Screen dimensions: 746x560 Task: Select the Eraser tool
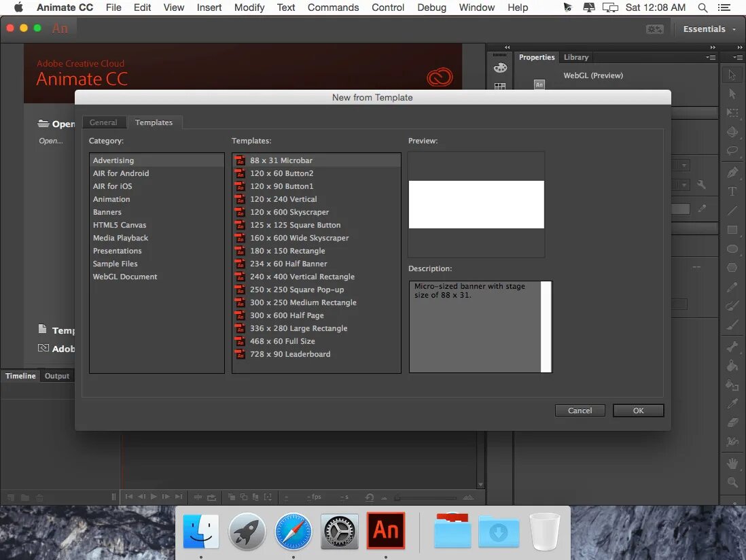point(732,423)
